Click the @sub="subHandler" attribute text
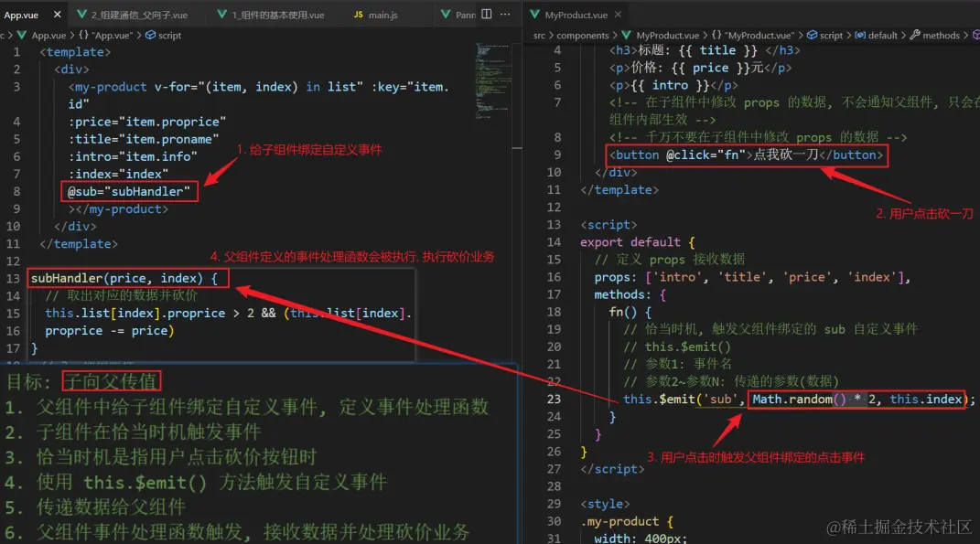980x544 pixels. coord(129,192)
